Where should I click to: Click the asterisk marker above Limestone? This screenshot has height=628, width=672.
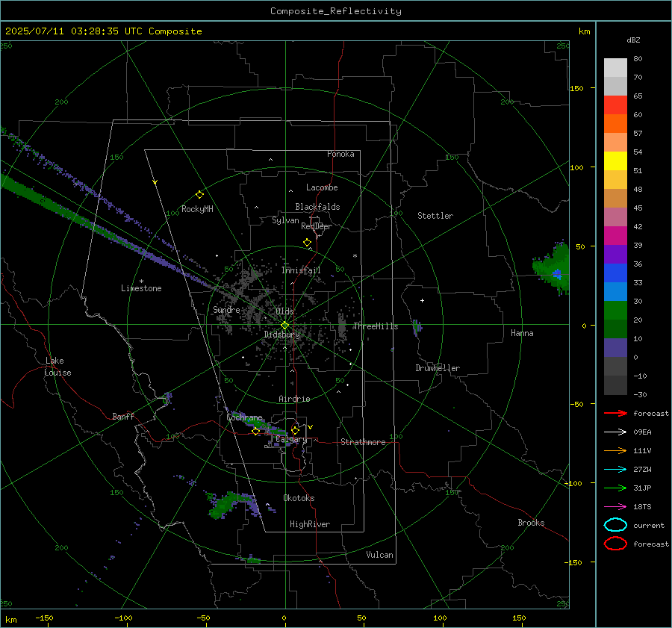coord(141,282)
